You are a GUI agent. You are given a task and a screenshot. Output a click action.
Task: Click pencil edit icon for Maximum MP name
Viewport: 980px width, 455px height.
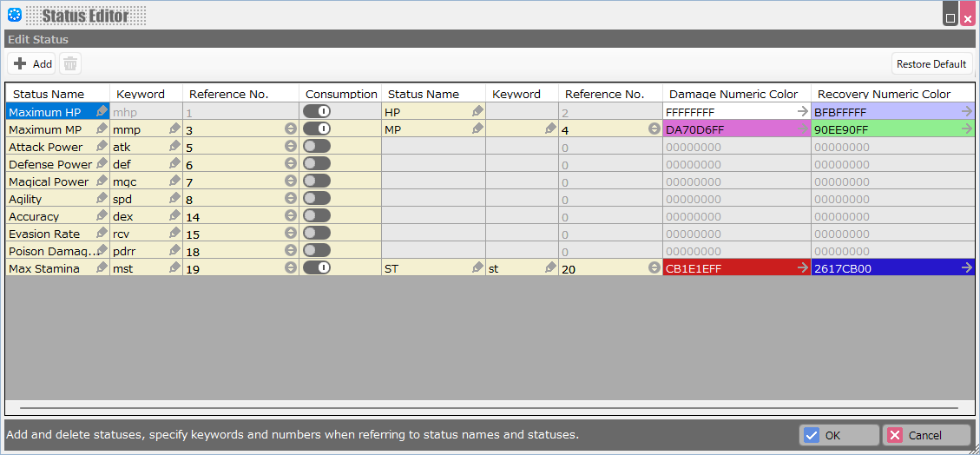(x=102, y=129)
